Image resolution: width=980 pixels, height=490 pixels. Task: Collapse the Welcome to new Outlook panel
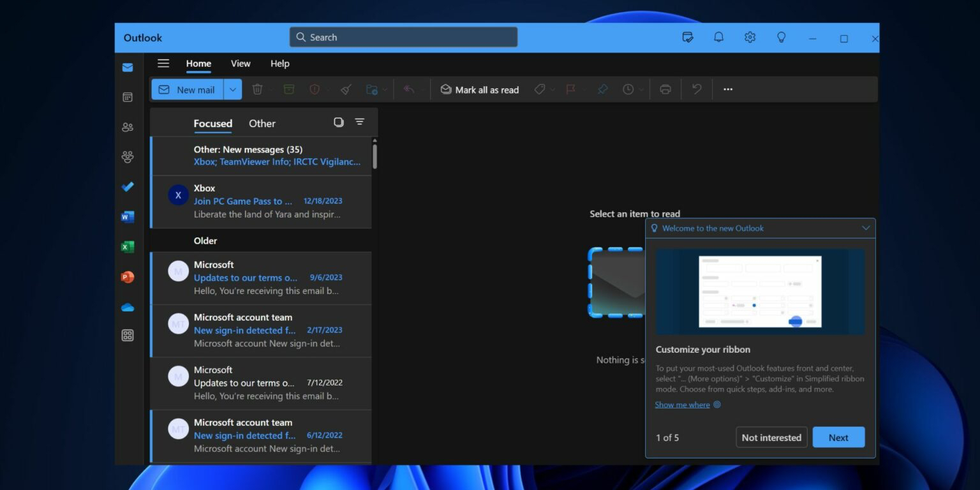point(866,228)
